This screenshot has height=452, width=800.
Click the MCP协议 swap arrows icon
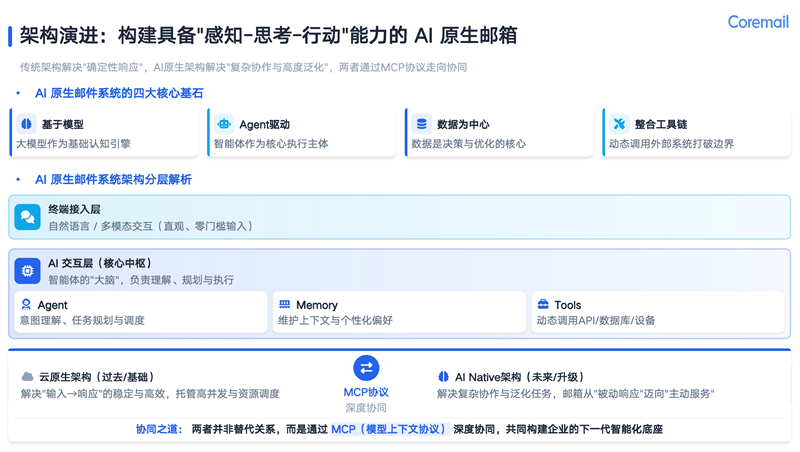[366, 368]
